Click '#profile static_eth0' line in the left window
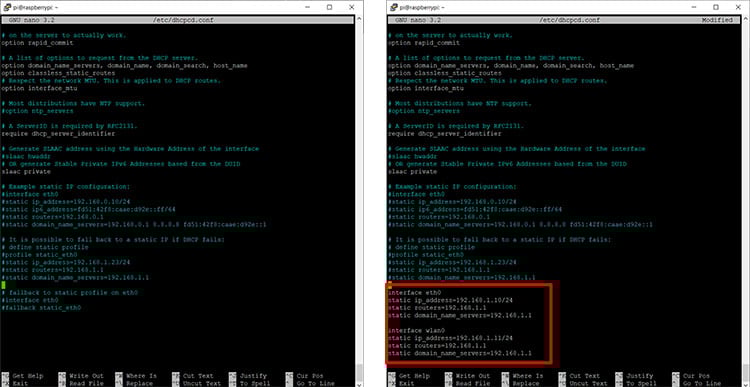 [39, 255]
